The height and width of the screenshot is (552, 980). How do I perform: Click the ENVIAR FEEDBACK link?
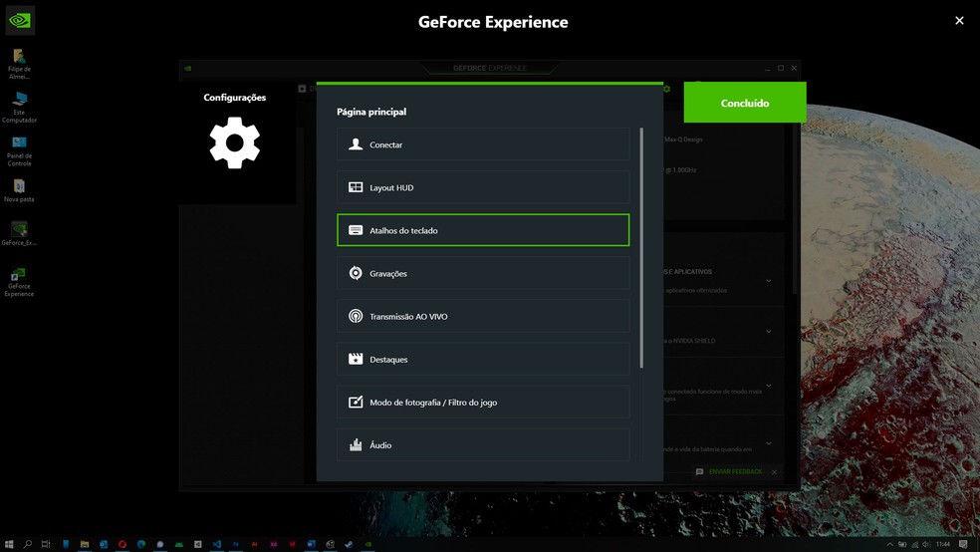point(734,471)
